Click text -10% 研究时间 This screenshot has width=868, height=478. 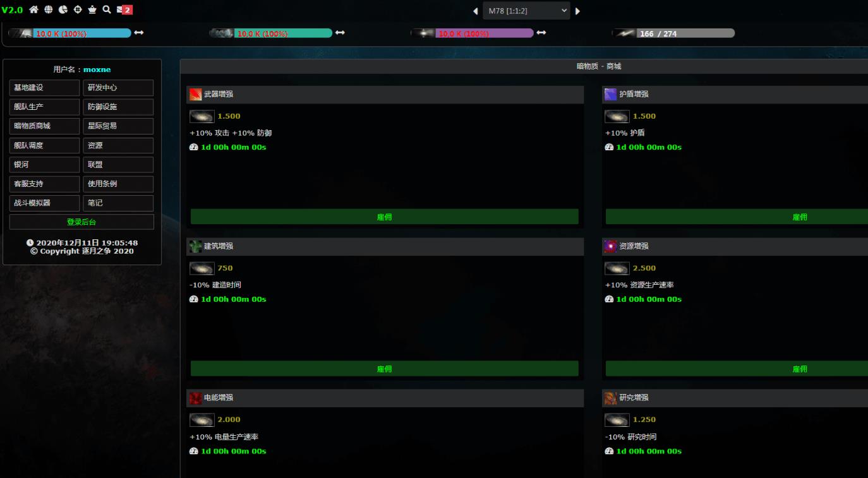630,437
